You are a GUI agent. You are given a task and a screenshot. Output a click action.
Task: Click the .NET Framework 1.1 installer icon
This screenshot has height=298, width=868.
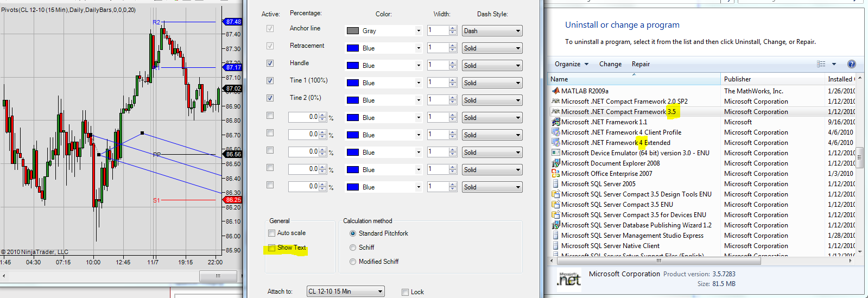[x=555, y=122]
